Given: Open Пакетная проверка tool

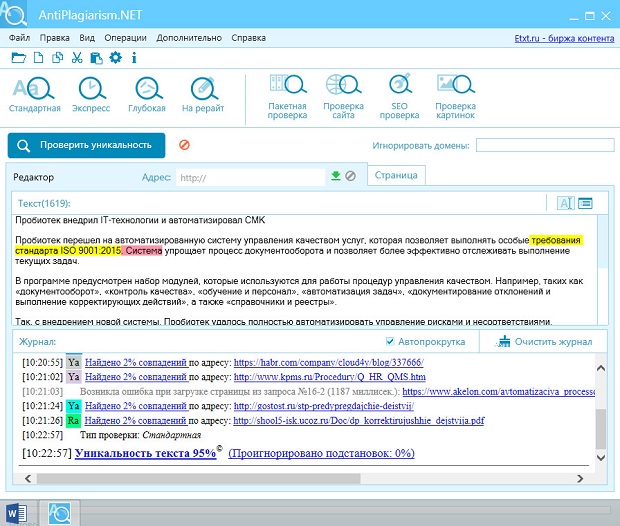Looking at the screenshot, I should pyautogui.click(x=287, y=97).
